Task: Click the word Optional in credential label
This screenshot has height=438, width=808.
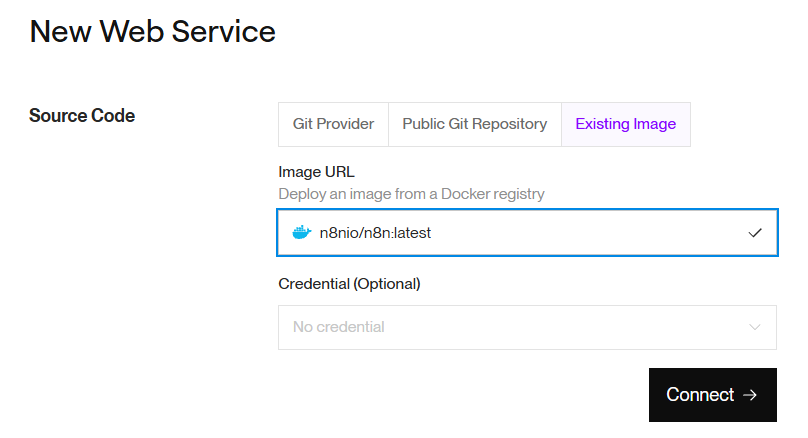Action: click(384, 284)
